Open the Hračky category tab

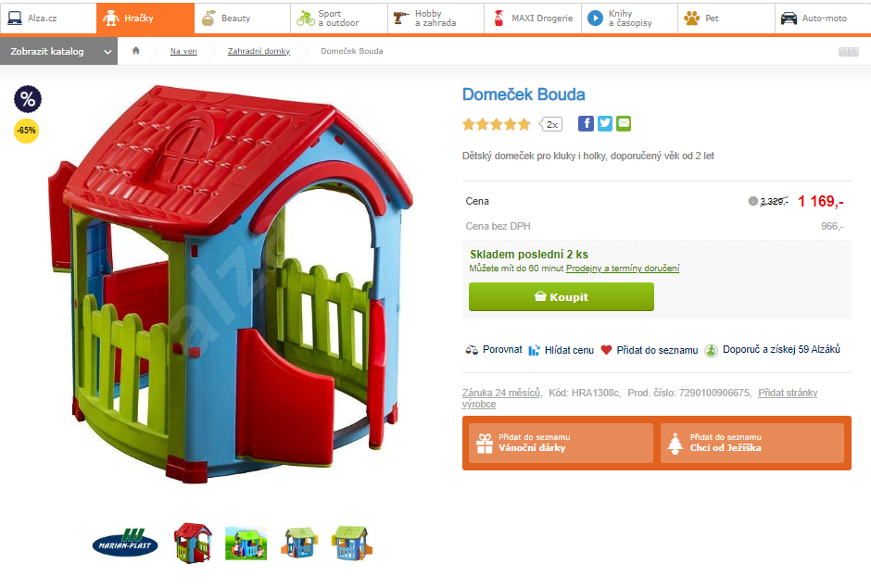[x=145, y=19]
